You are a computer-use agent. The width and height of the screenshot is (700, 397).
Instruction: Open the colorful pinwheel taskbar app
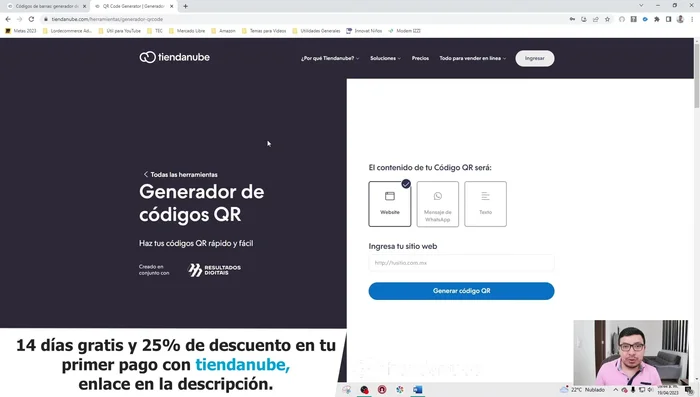pyautogui.click(x=400, y=389)
